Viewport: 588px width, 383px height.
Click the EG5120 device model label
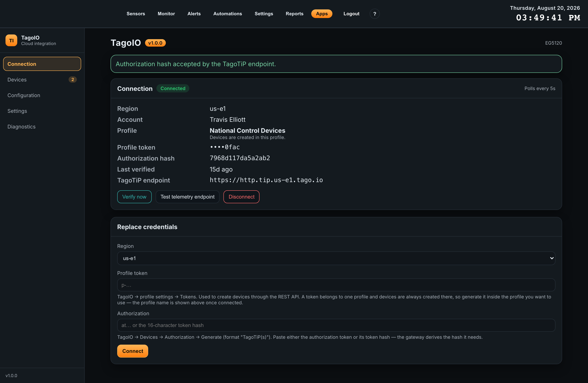pyautogui.click(x=554, y=43)
